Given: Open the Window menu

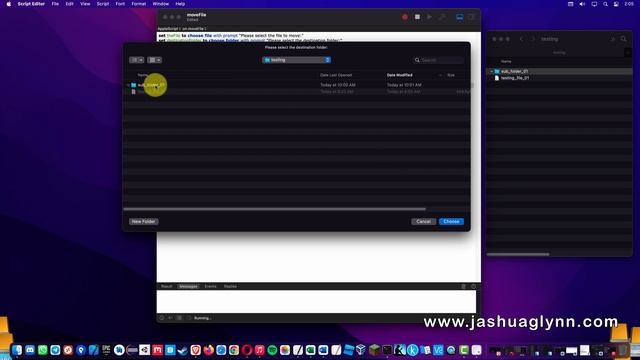Looking at the screenshot, I should tap(160, 4).
